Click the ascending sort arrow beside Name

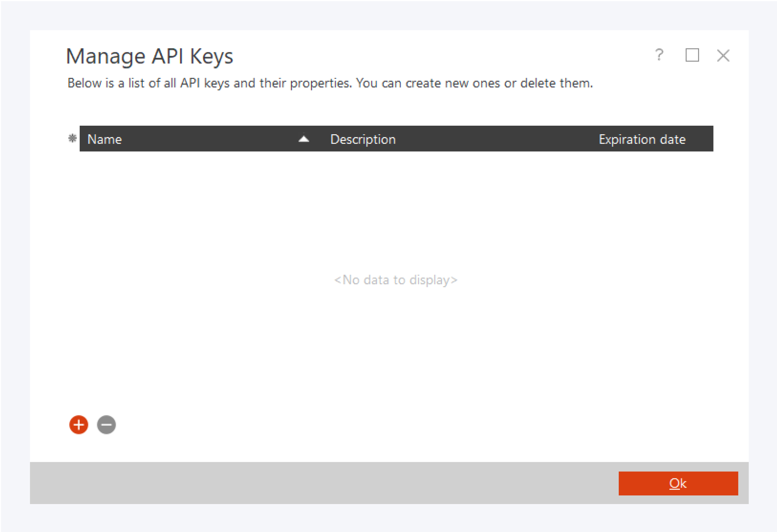pos(303,139)
